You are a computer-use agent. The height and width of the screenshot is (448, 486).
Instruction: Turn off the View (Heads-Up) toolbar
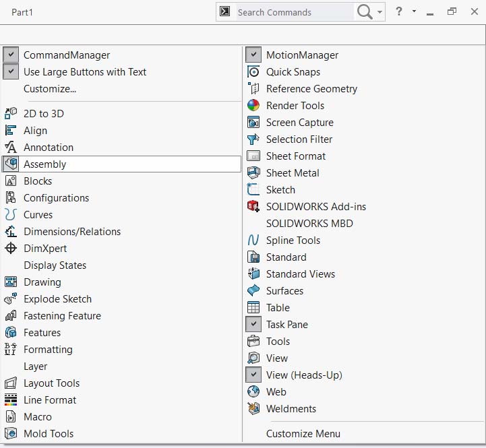coord(253,375)
